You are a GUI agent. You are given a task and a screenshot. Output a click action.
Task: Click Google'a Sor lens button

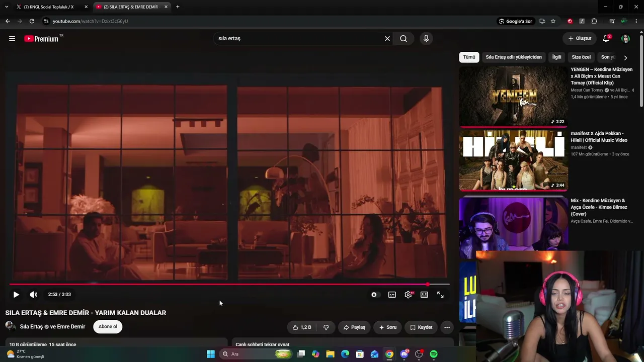pos(515,21)
